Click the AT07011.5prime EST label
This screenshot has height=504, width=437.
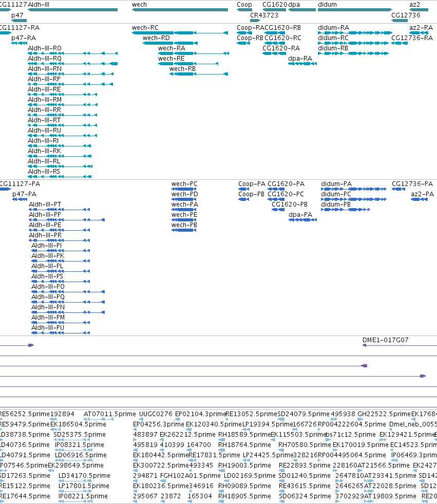(x=110, y=414)
